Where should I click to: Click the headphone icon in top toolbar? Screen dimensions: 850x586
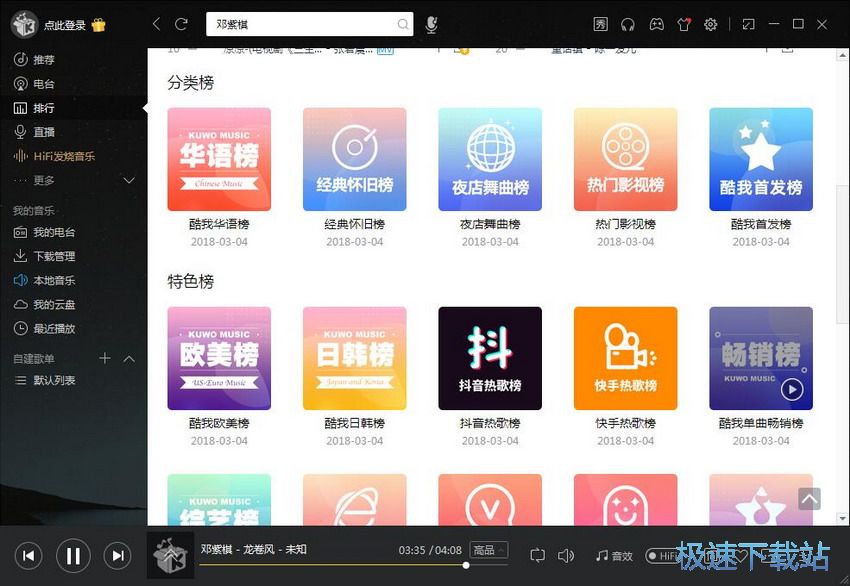click(628, 24)
